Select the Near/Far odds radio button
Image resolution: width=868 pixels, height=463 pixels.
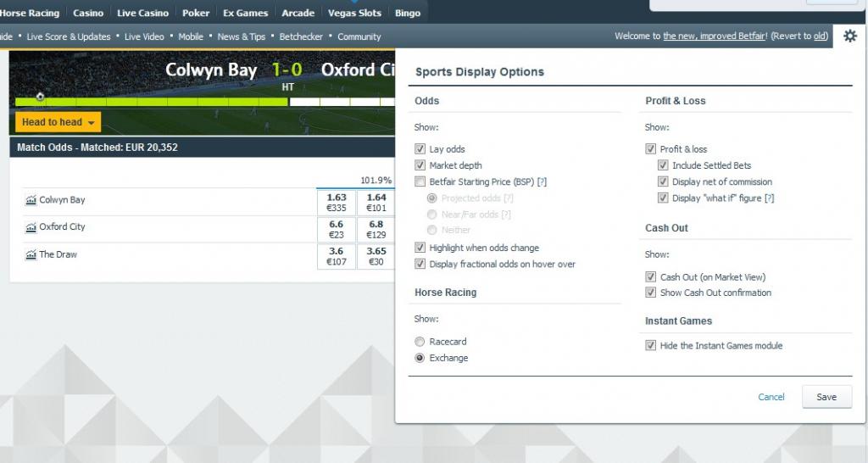point(431,215)
